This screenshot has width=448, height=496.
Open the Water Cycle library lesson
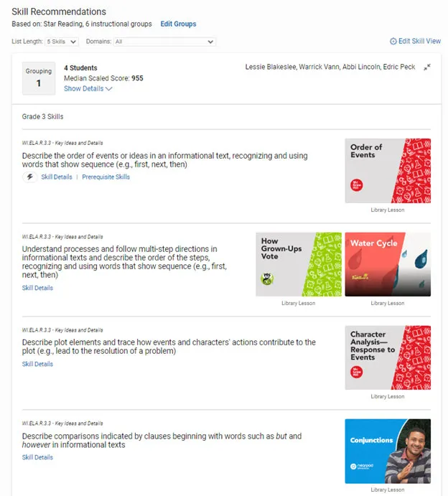pyautogui.click(x=388, y=264)
